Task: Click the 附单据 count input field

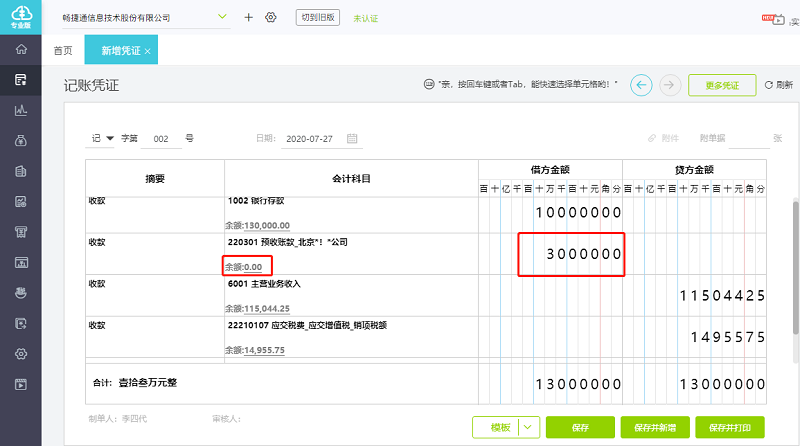Action: point(749,138)
